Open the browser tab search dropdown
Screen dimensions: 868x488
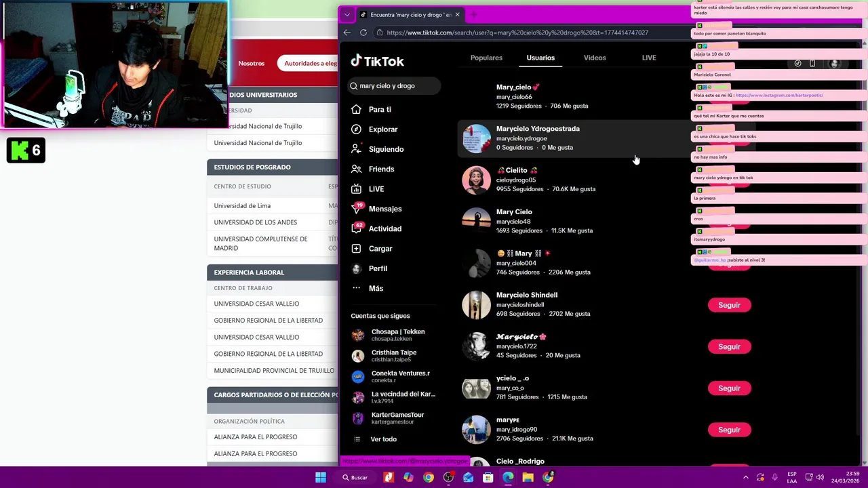point(347,14)
